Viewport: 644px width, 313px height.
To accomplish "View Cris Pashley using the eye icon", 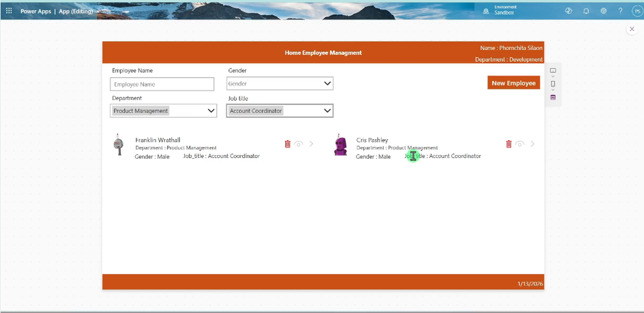I will tap(519, 144).
